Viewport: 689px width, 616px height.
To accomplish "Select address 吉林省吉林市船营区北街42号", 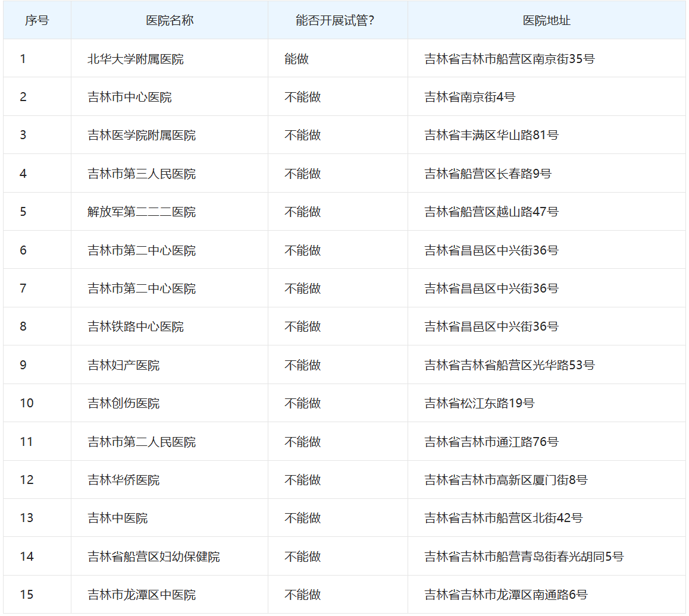I will coord(503,518).
